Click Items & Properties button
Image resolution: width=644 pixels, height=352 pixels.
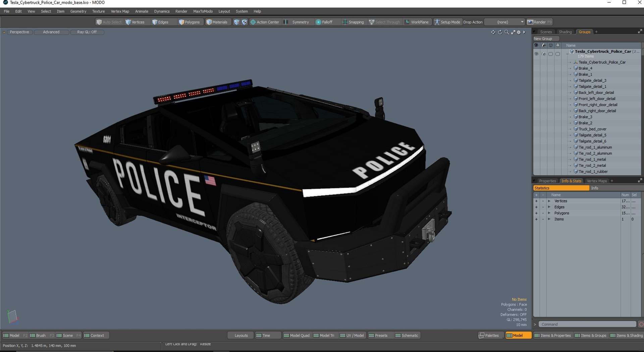pos(552,335)
